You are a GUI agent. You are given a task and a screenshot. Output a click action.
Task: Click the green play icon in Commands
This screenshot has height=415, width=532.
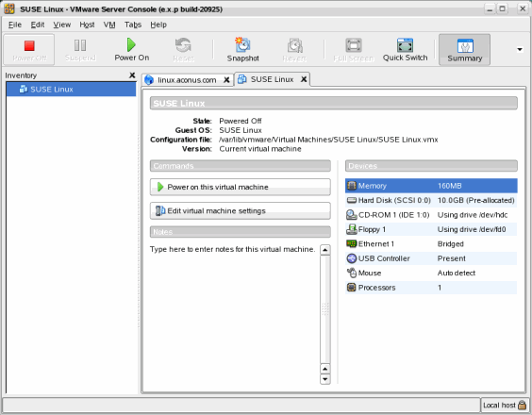pos(160,187)
